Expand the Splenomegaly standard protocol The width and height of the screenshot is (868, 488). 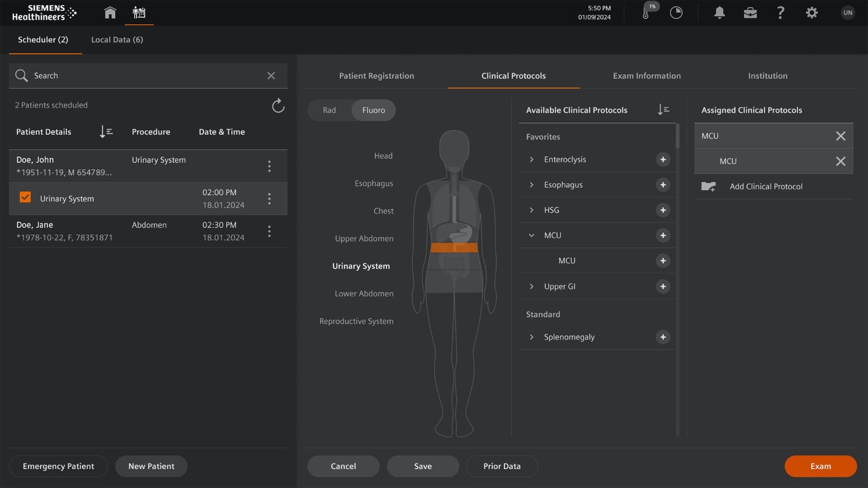click(x=531, y=337)
